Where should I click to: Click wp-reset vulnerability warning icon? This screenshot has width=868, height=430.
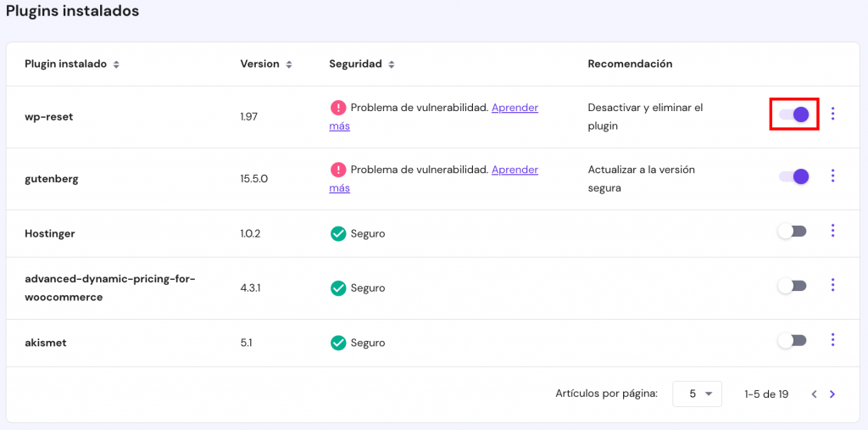point(338,108)
